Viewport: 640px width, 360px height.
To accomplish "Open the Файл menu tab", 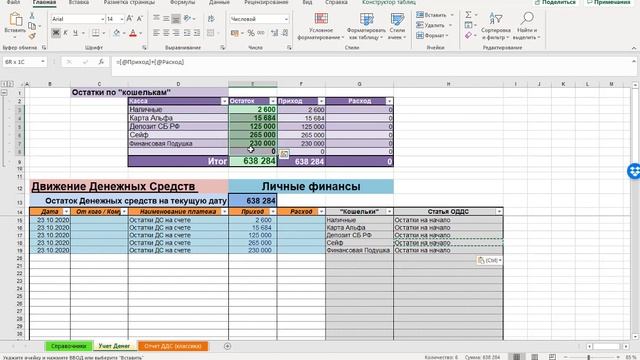I will coord(13,2).
